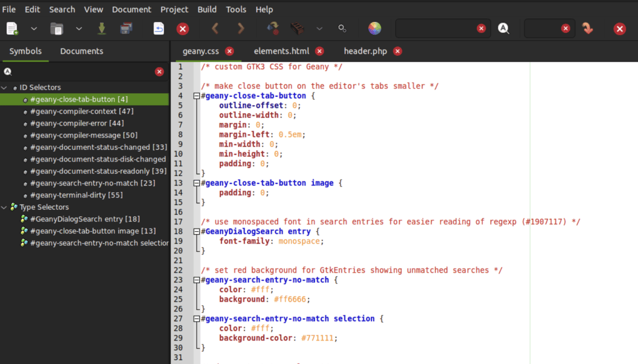Image resolution: width=638 pixels, height=364 pixels.
Task: Select #geany-terminal-dirty [55] symbol
Action: click(77, 195)
